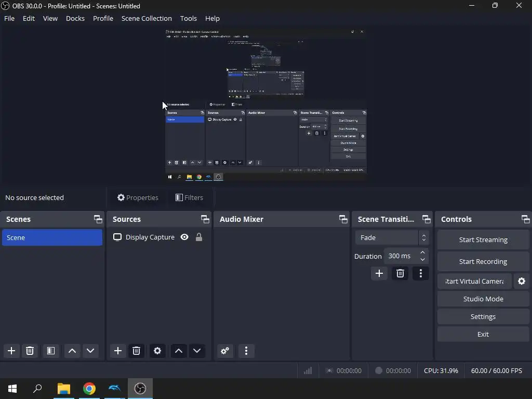Image resolution: width=532 pixels, height=399 pixels.
Task: Undock the Sources panel
Action: click(x=205, y=219)
